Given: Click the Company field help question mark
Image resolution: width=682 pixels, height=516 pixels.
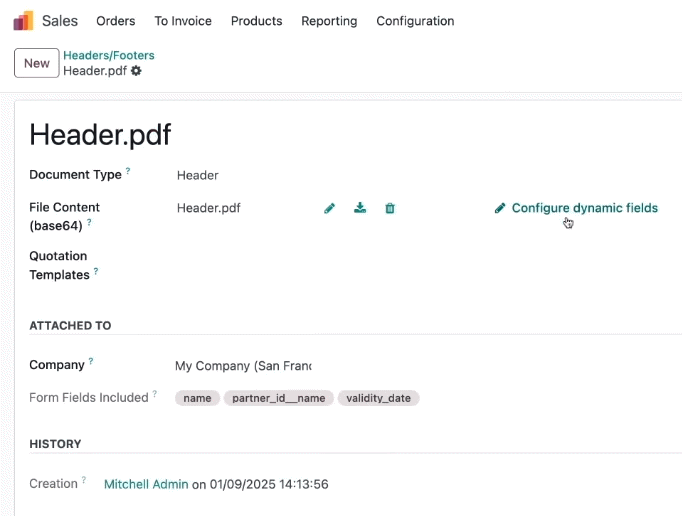Looking at the screenshot, I should [x=91, y=361].
